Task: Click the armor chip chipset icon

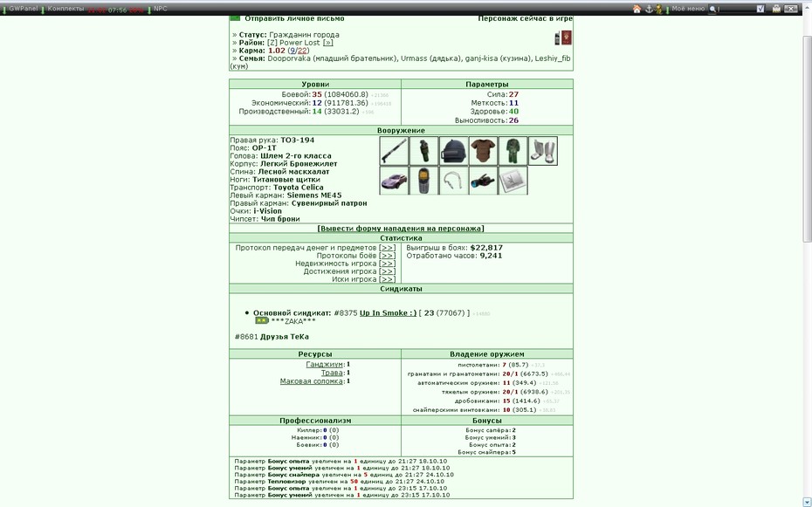Action: click(x=513, y=181)
